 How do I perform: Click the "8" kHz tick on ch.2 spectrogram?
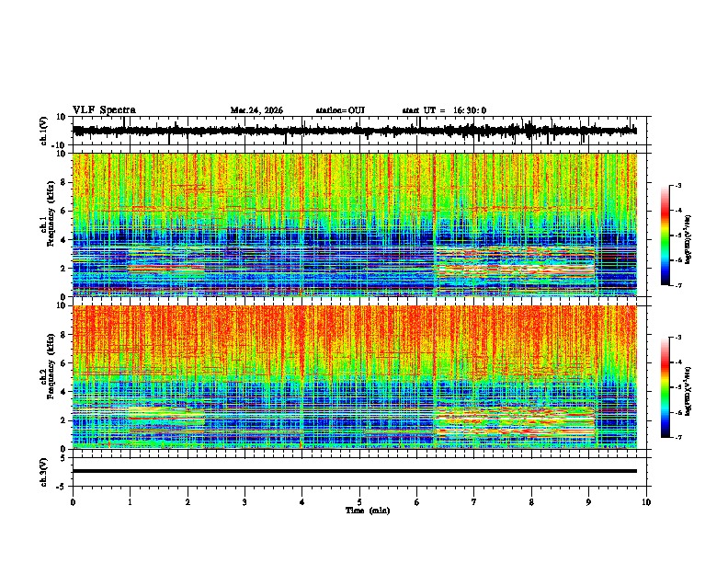[x=63, y=335]
